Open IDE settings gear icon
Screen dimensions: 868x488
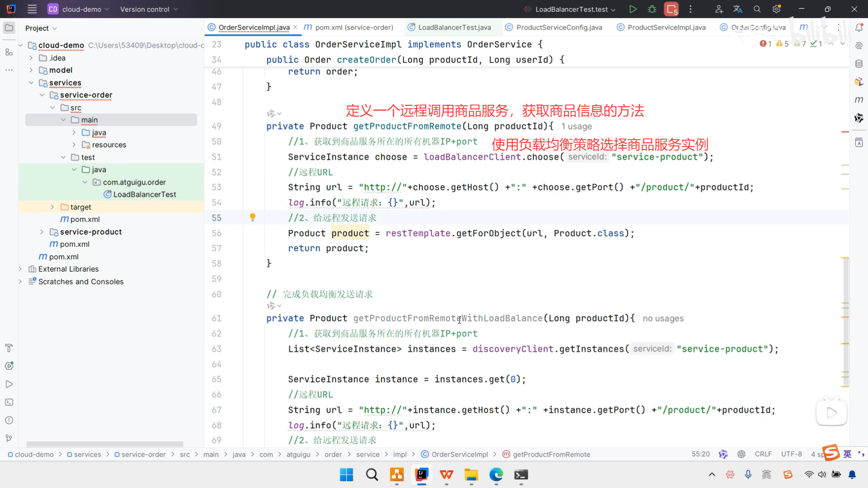point(777,9)
